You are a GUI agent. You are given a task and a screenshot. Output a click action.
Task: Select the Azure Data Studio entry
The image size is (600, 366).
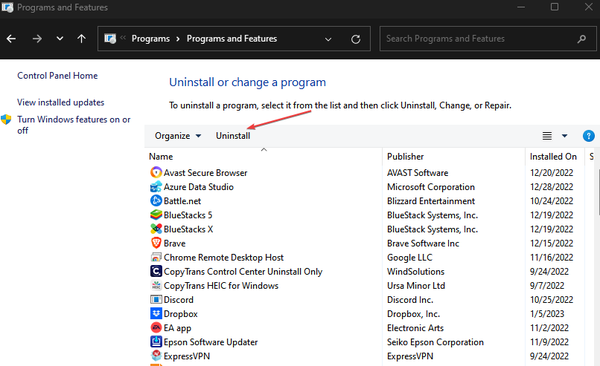pyautogui.click(x=199, y=187)
